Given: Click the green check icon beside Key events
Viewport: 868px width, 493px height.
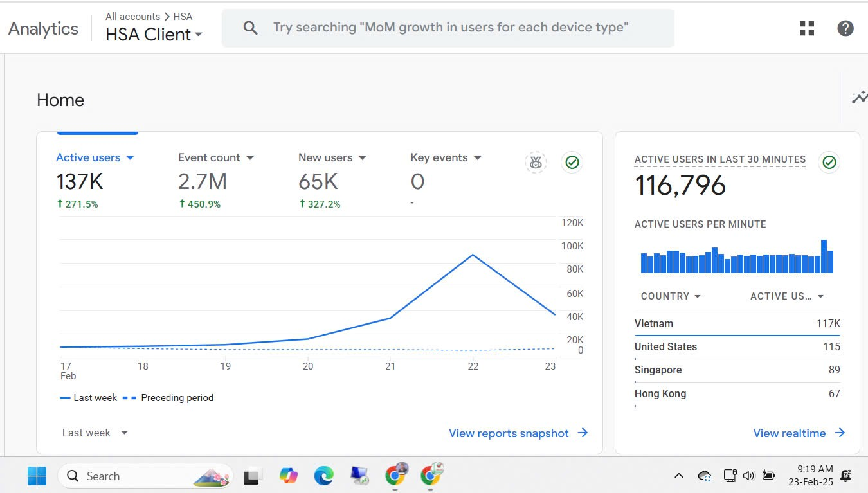Looking at the screenshot, I should coord(572,163).
